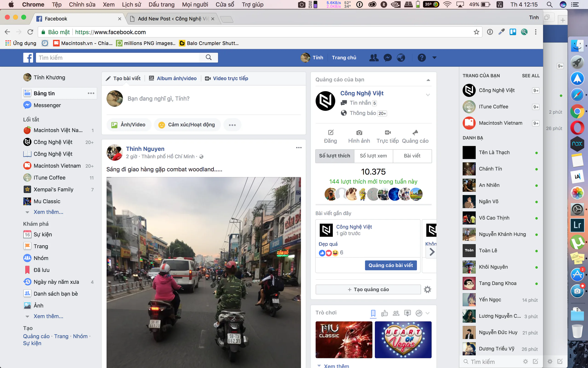Click the Facebook logo home icon
588x368 pixels.
click(x=28, y=58)
